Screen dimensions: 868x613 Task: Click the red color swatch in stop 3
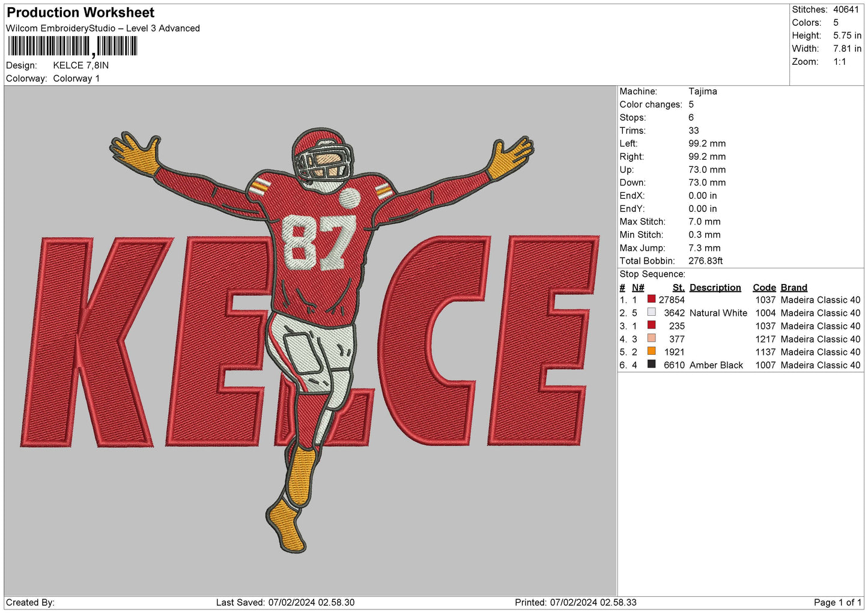(651, 325)
